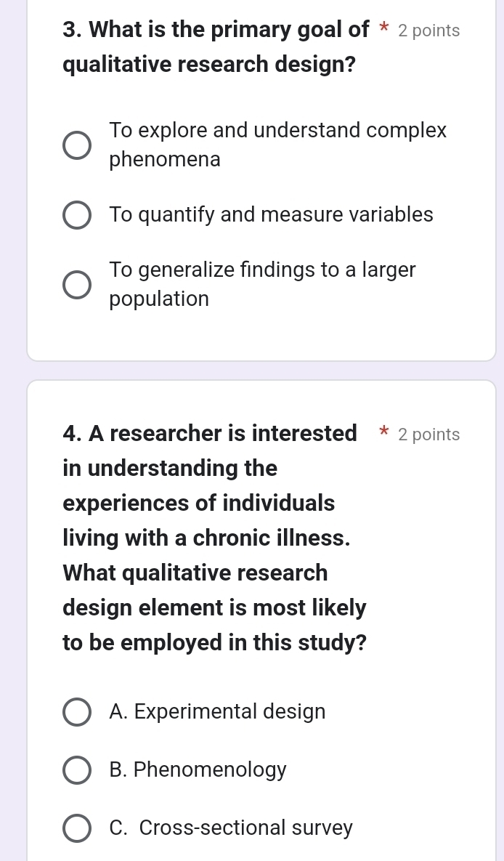The width and height of the screenshot is (504, 861).
Task: Click 'qualitative research design?' text
Action: (209, 64)
